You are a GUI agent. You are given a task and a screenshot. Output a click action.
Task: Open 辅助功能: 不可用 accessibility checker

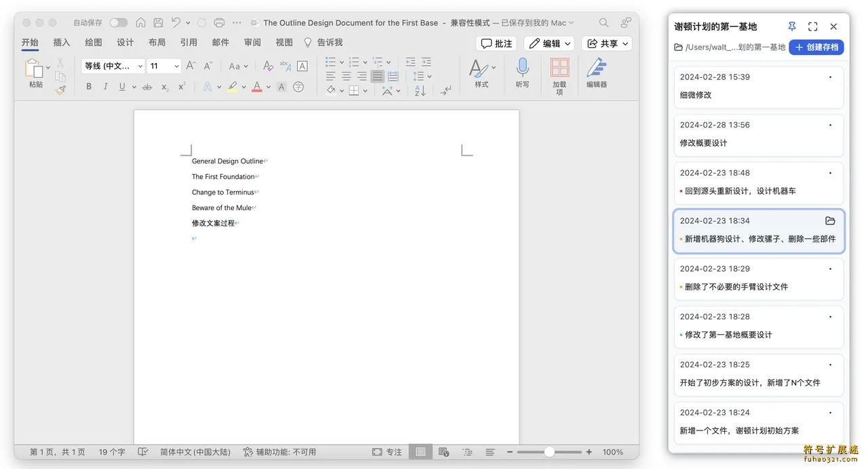pos(279,452)
